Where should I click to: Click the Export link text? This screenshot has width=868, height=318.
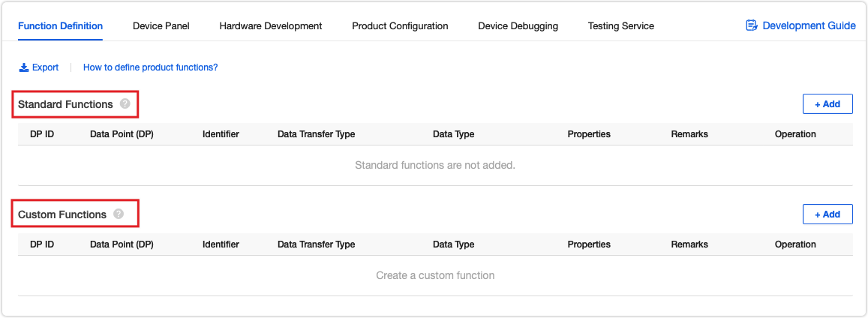coord(46,67)
